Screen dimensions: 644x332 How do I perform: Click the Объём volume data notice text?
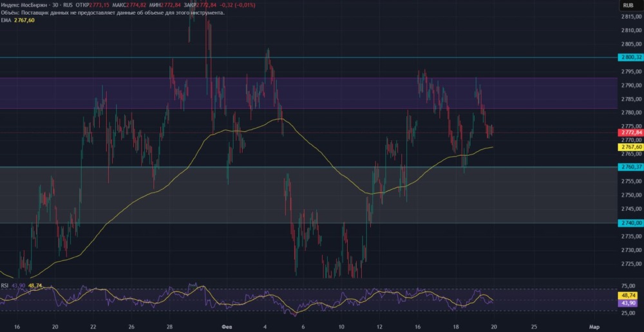tap(113, 13)
